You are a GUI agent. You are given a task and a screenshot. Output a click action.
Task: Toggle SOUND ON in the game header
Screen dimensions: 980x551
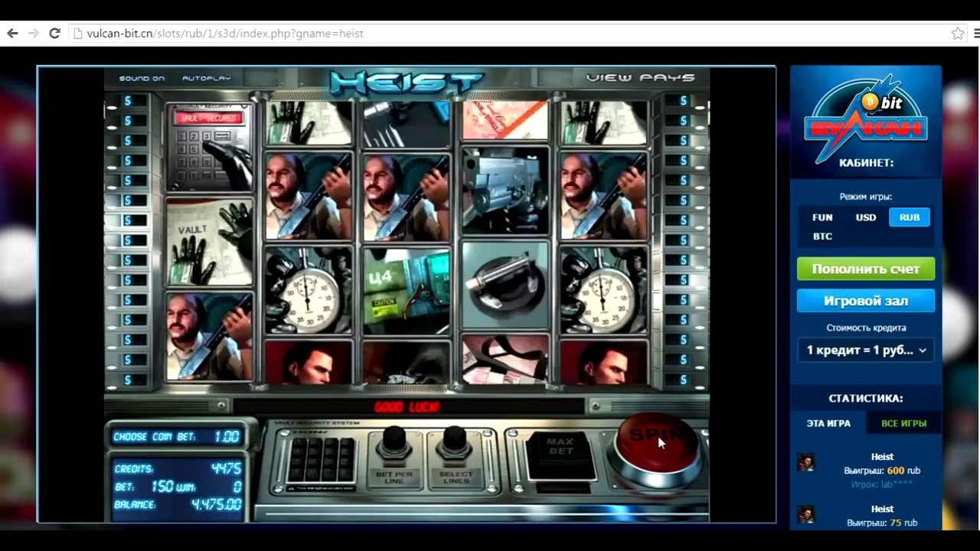[x=142, y=78]
